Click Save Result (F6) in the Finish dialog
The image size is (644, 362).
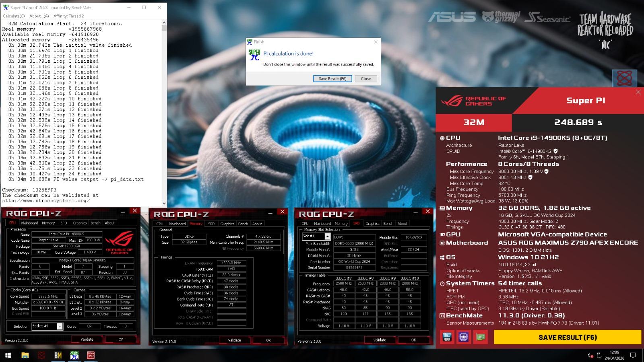332,79
